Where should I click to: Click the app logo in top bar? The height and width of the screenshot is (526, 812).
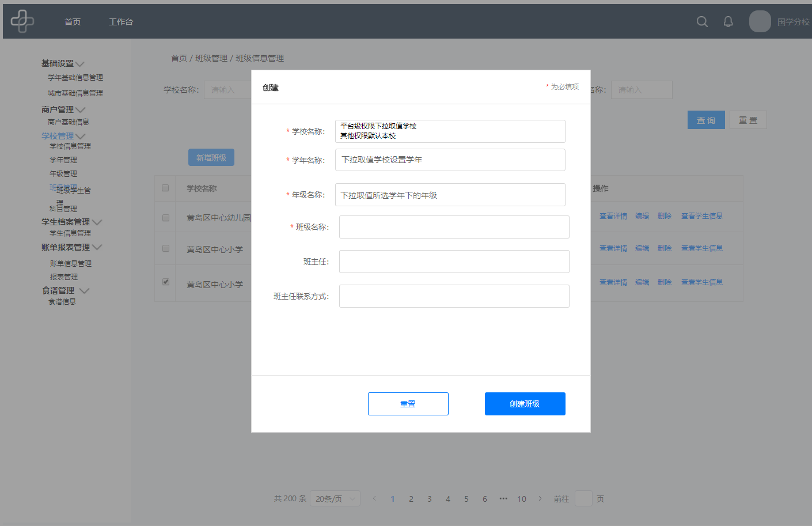(22, 21)
